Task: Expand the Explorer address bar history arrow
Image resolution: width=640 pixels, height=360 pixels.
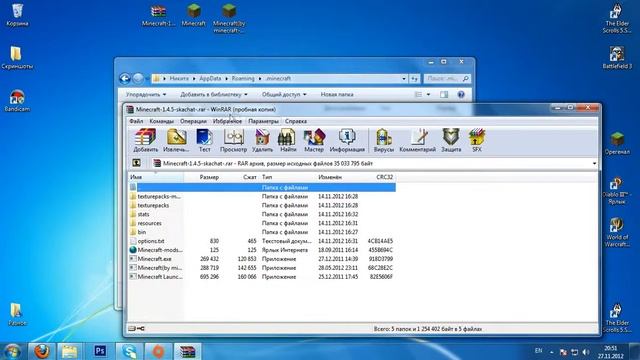Action: tap(404, 78)
